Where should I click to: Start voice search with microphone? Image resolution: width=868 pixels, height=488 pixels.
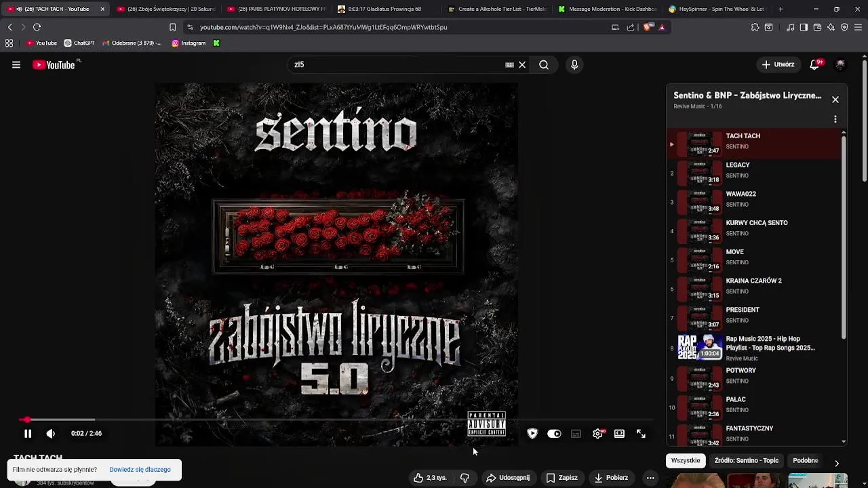point(574,65)
